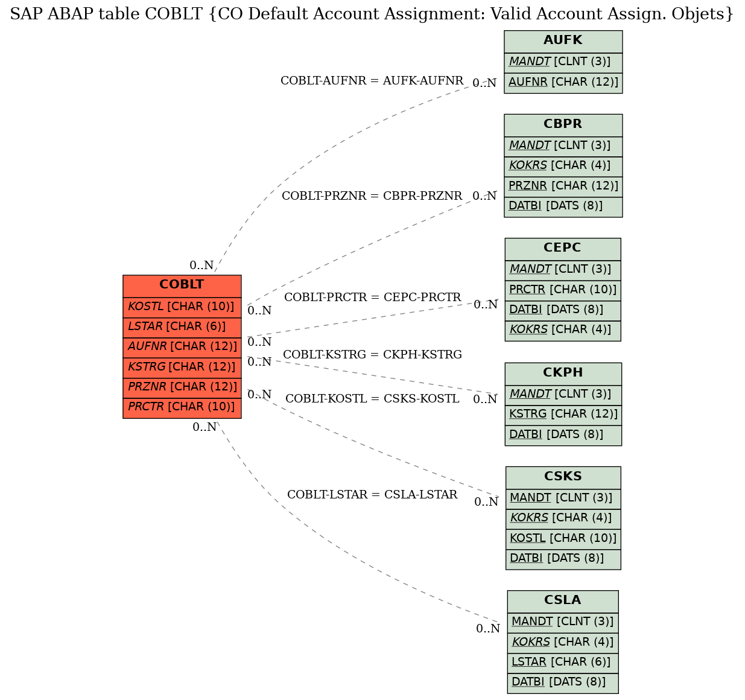Open the CKPH table header
This screenshot has height=700, width=745.
[563, 374]
